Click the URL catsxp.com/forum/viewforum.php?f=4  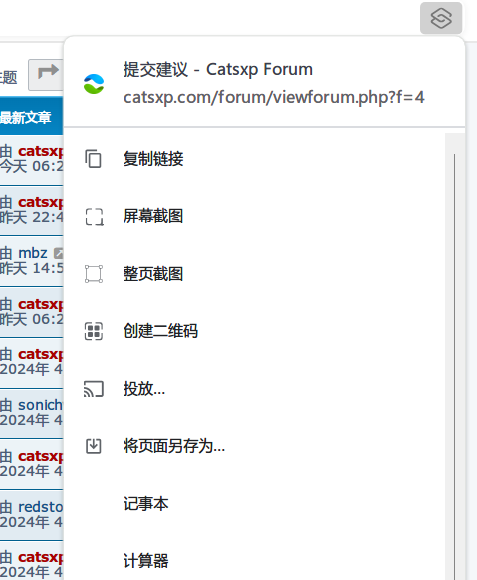coord(274,98)
